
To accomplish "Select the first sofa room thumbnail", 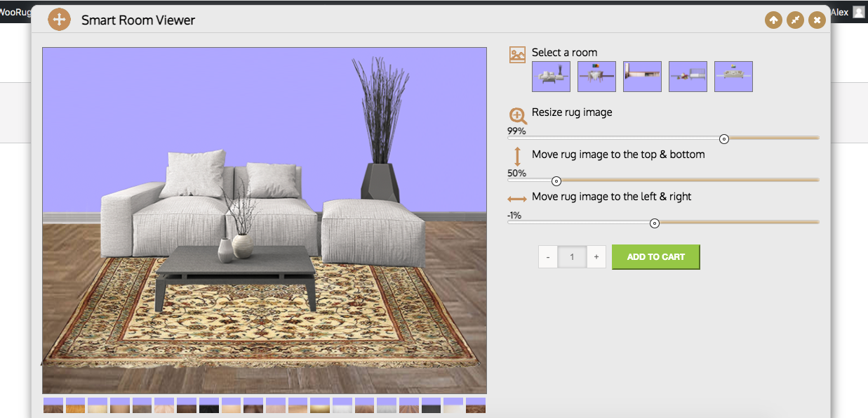I will [x=551, y=76].
